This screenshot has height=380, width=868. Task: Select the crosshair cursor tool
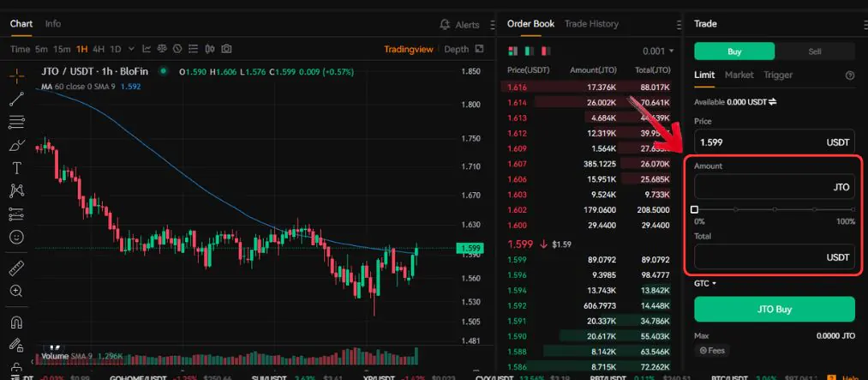tap(16, 76)
